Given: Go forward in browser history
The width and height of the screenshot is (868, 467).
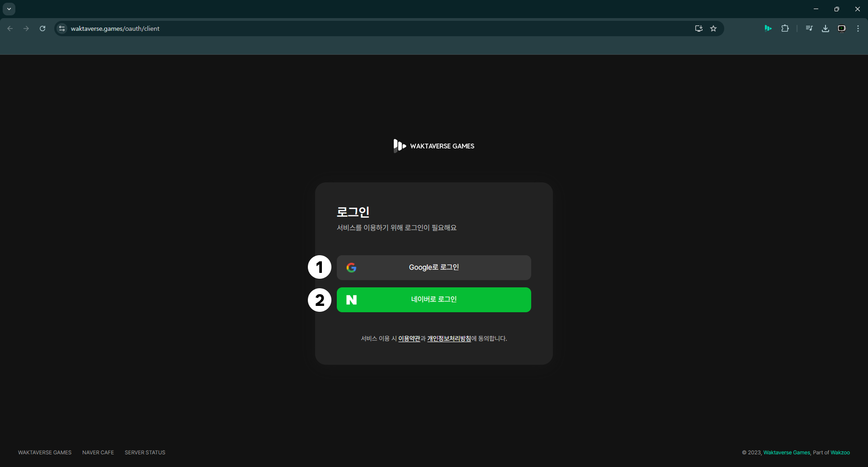Looking at the screenshot, I should point(26,29).
